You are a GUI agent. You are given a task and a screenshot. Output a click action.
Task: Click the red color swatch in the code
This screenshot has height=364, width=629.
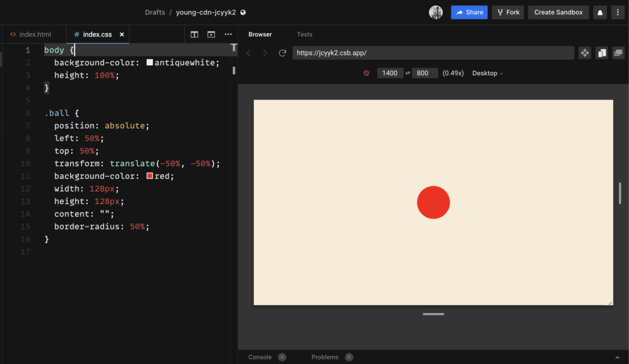tap(150, 176)
